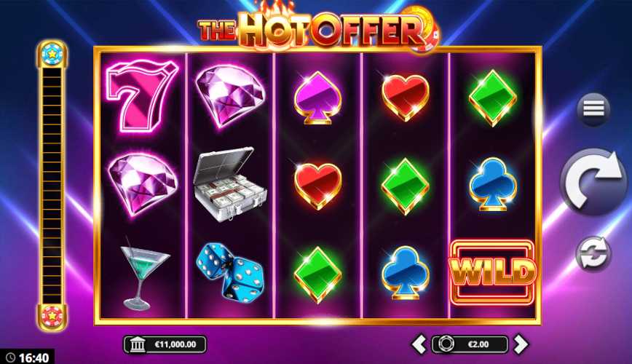Click the 16:40 clock display
This screenshot has height=364, width=632.
pos(28,357)
